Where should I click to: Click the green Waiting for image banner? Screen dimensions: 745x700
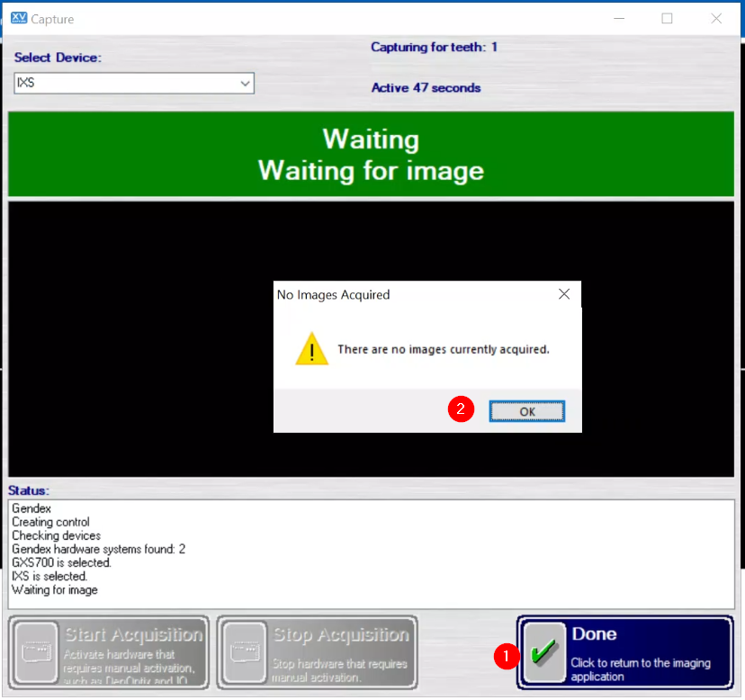371,155
